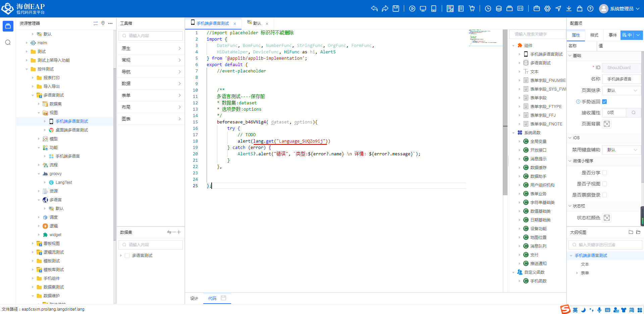This screenshot has height=314, width=644.
Task: Open the 页面继承 dropdown
Action: 622,91
